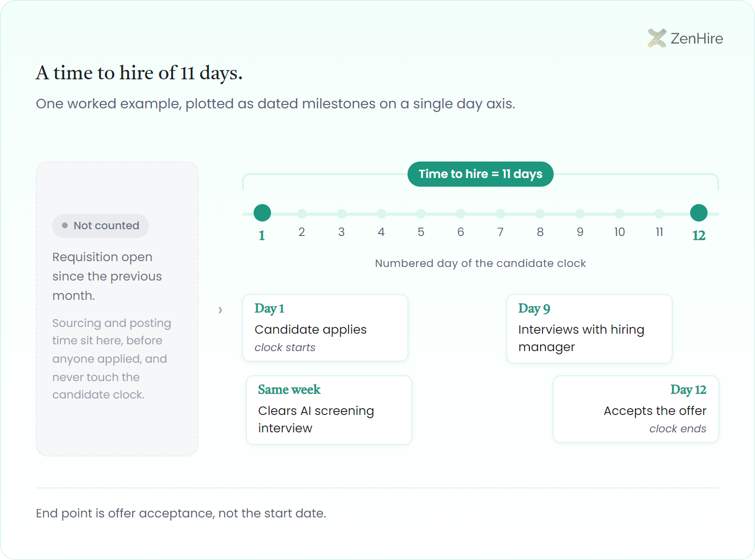Open the Day 12 Accepts the offer card
This screenshot has width=755, height=560.
(636, 409)
